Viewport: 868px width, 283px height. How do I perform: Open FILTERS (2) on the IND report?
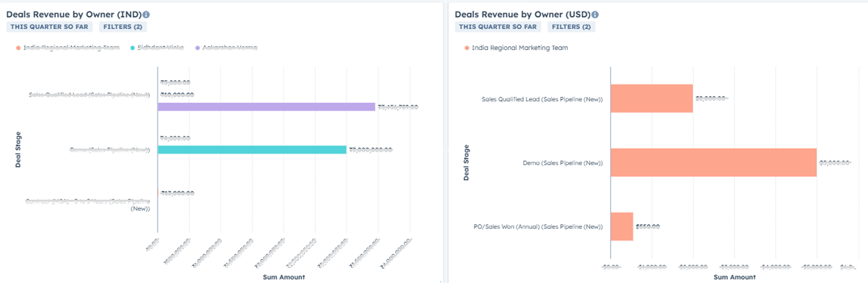(x=122, y=27)
